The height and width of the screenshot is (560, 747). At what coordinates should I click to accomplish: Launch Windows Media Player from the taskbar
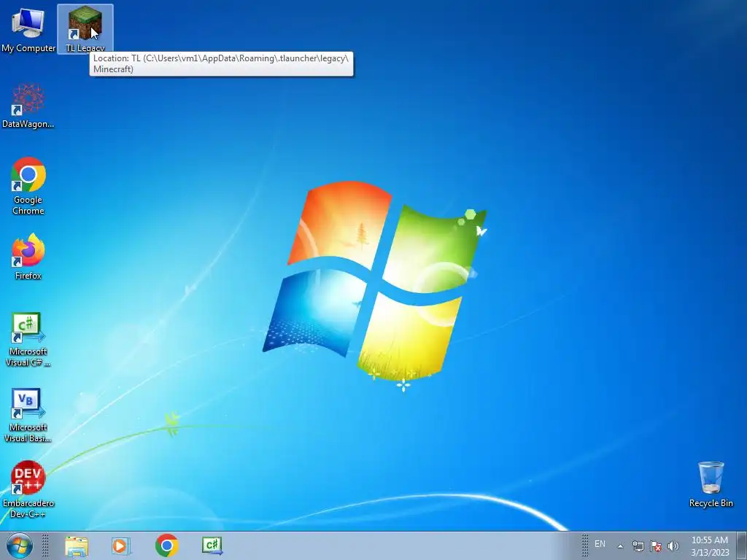click(120, 545)
